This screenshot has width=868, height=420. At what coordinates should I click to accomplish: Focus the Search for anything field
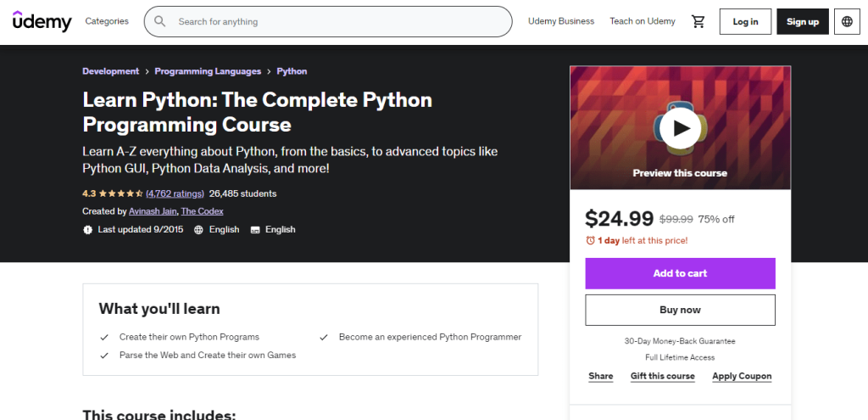328,21
